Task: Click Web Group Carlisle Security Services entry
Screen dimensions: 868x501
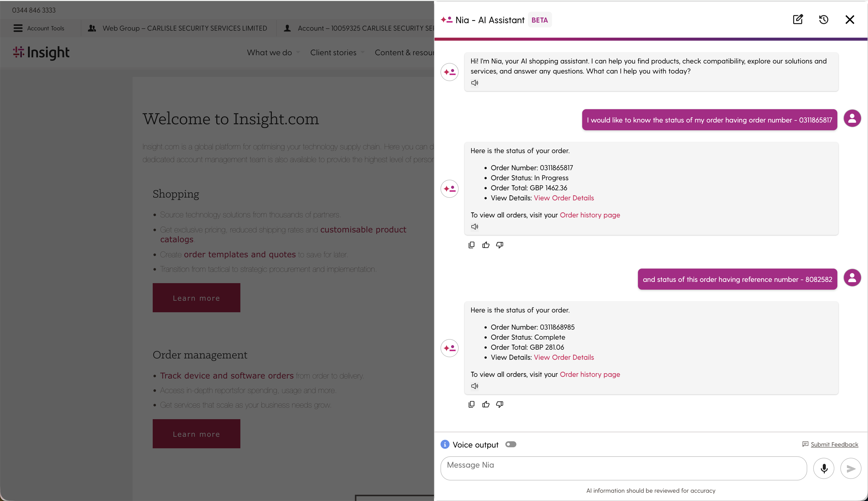Action: pos(178,28)
